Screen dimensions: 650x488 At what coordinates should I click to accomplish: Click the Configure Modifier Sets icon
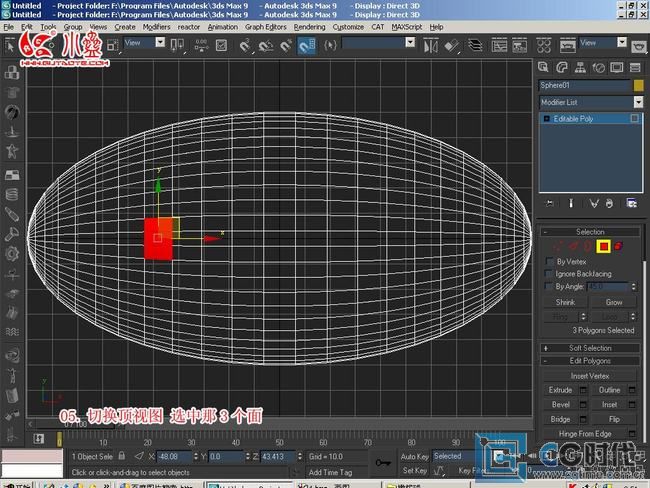coord(631,203)
